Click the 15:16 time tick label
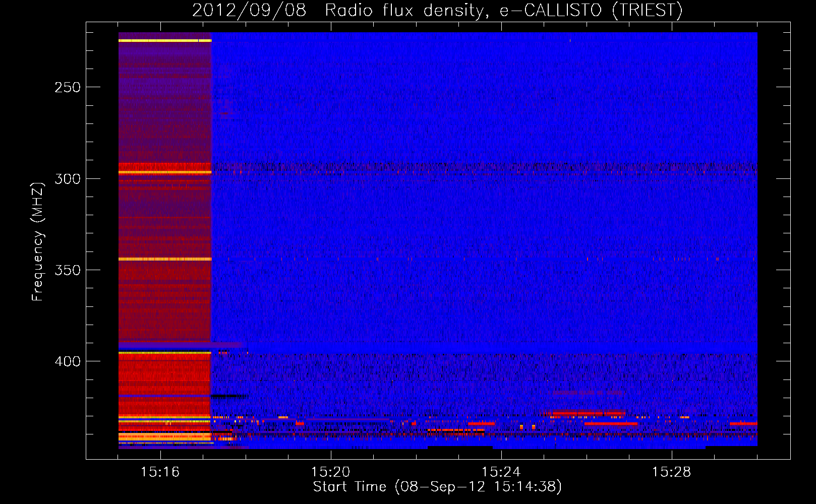 [160, 472]
